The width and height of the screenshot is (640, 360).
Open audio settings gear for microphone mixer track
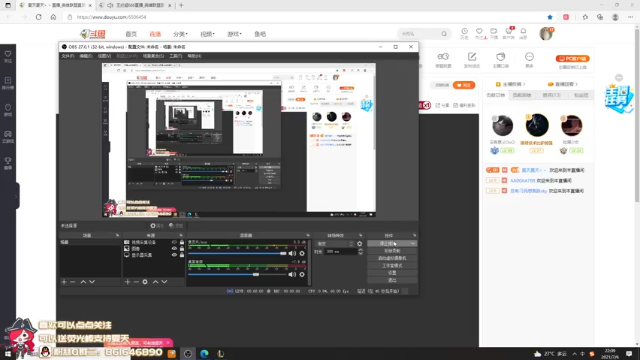[302, 253]
